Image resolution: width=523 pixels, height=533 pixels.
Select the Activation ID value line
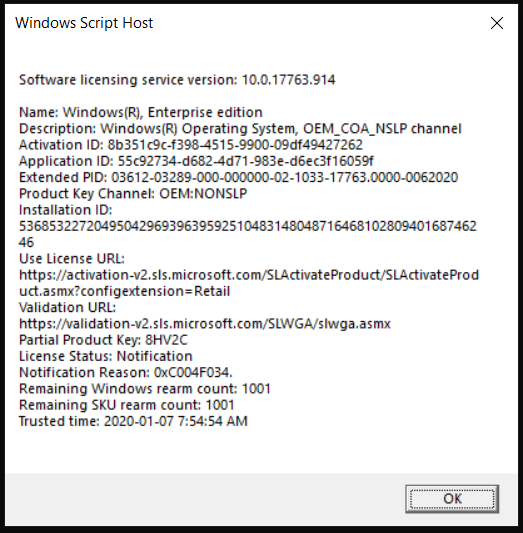click(x=191, y=145)
